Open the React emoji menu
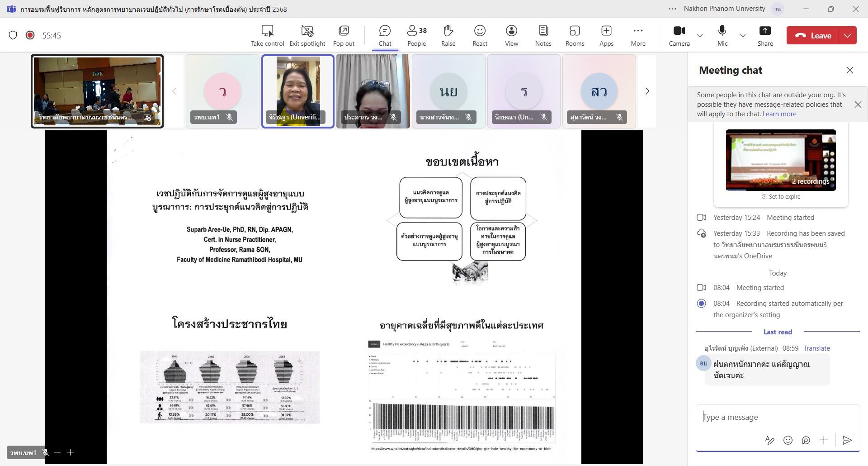This screenshot has width=868, height=466. click(x=480, y=35)
